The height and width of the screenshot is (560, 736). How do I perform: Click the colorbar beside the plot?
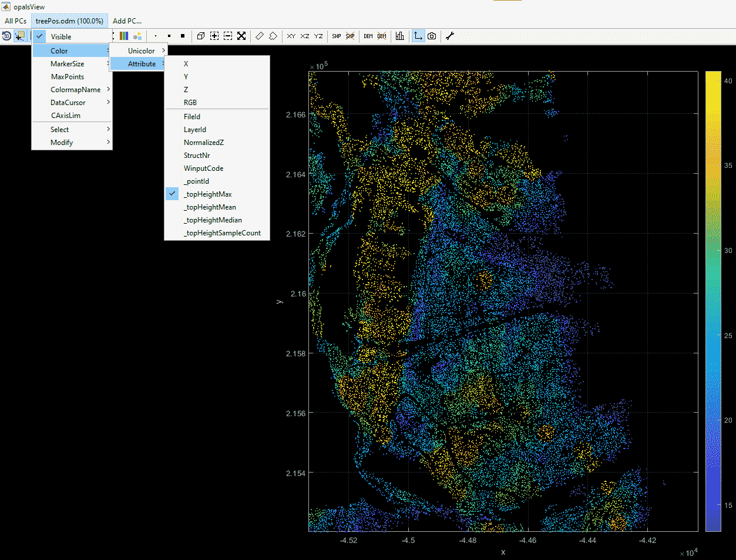coord(713,301)
